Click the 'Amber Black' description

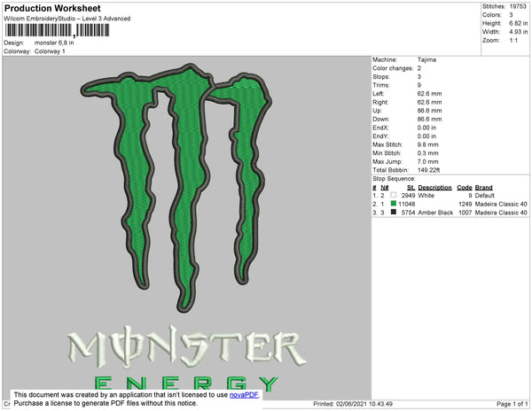coord(435,213)
